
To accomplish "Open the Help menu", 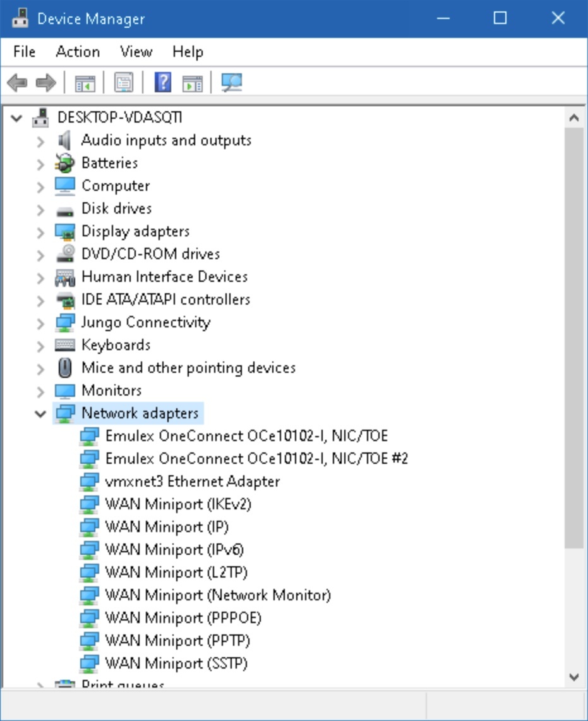I will point(188,52).
